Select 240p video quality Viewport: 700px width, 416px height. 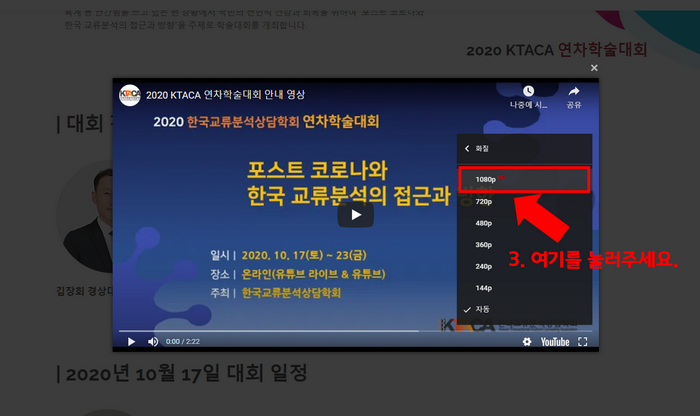pos(525,266)
